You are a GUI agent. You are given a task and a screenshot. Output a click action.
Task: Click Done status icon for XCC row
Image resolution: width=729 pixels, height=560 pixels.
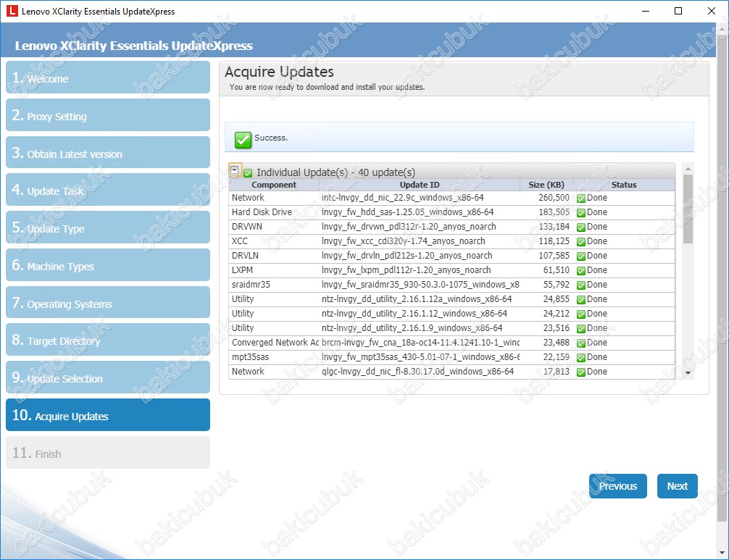tap(580, 242)
